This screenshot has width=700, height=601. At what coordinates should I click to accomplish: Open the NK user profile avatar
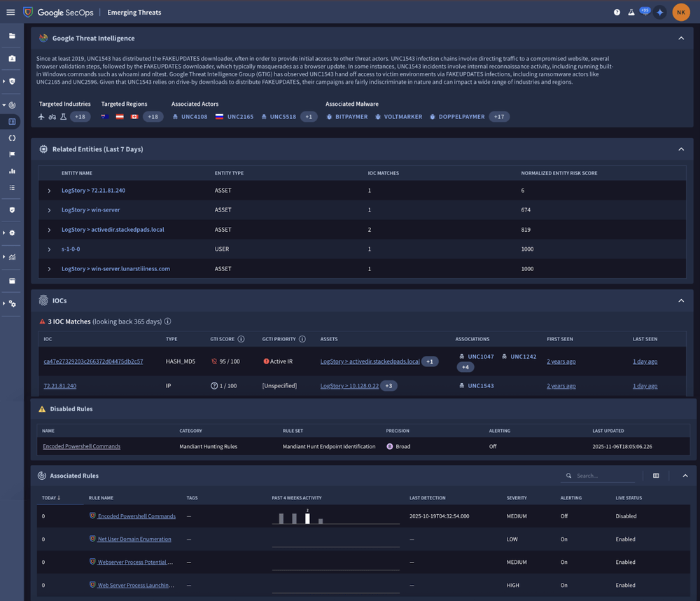click(x=680, y=12)
